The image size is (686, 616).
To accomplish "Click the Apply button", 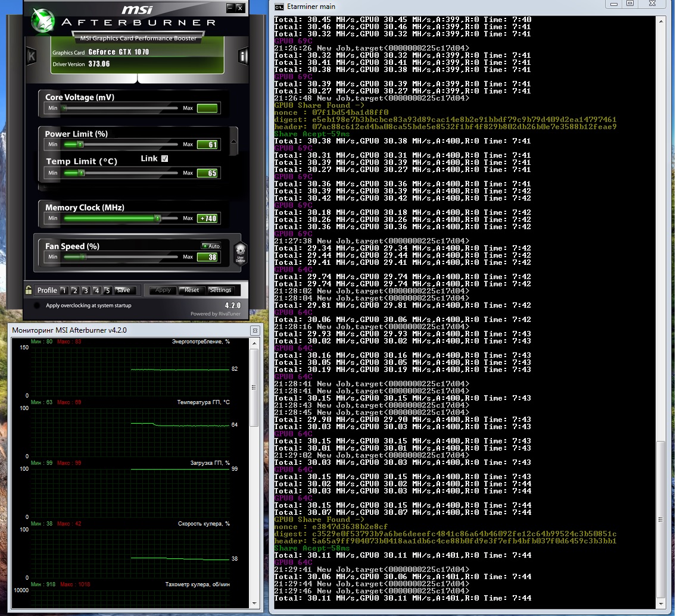I will click(x=163, y=290).
